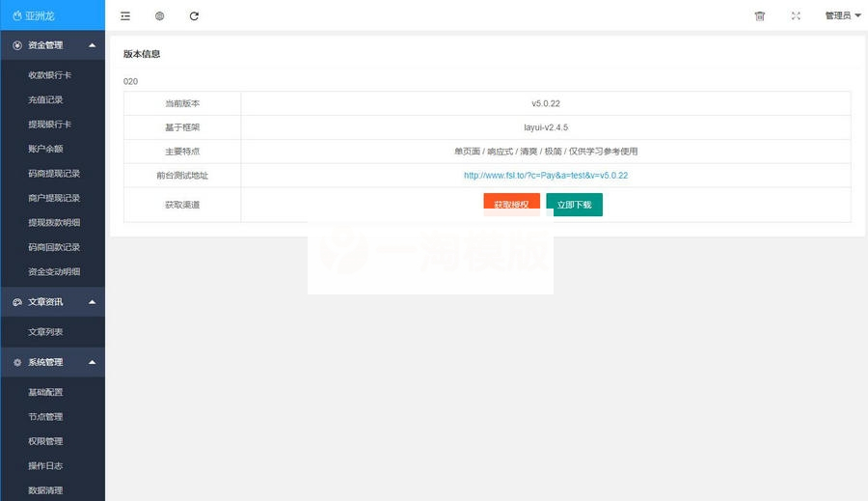Collapse the 资金管理 menu section
868x501 pixels.
[x=92, y=45]
